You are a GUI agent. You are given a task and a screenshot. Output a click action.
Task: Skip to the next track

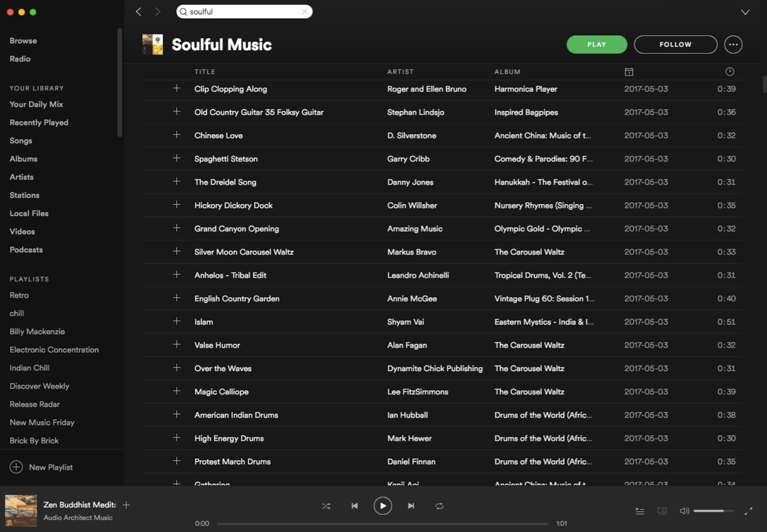click(411, 506)
